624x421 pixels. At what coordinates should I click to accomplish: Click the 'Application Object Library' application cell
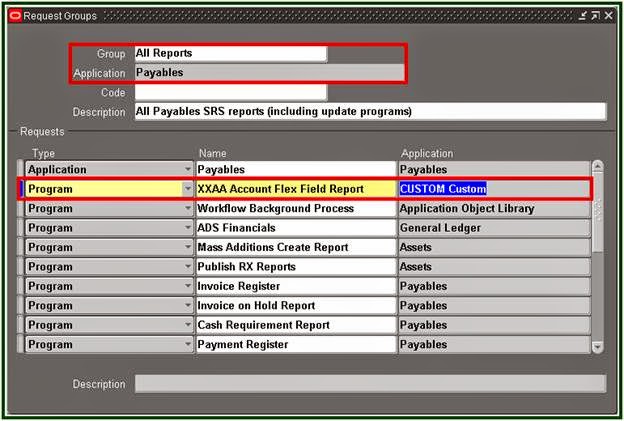click(494, 209)
